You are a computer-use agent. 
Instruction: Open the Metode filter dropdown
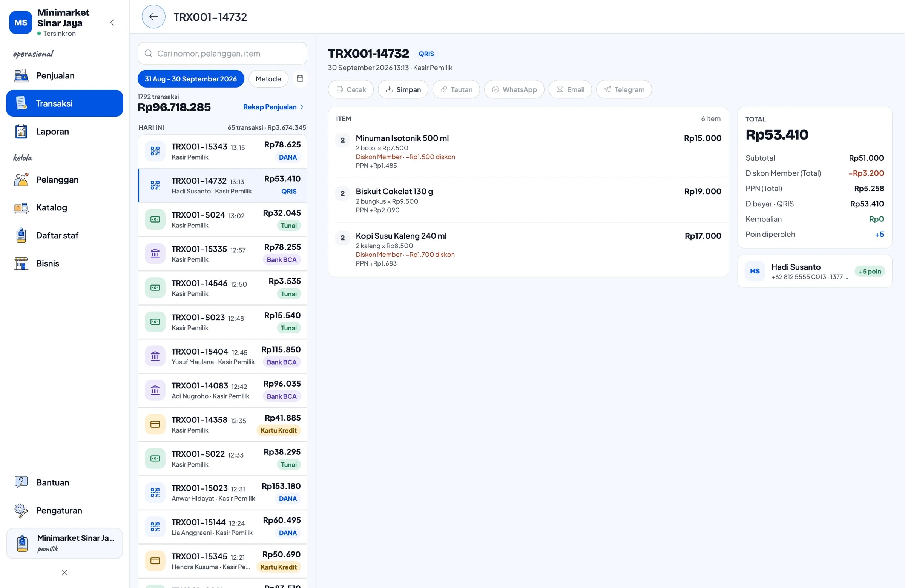[x=268, y=79]
